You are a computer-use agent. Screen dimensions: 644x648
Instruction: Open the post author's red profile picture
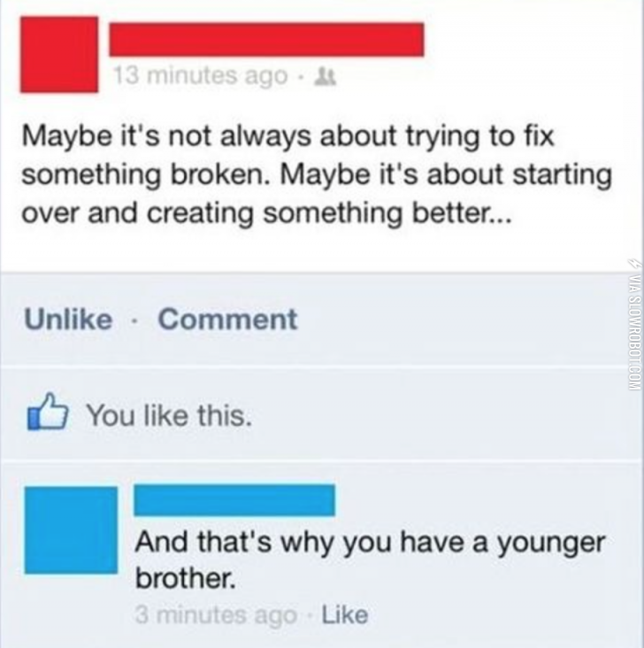[59, 54]
